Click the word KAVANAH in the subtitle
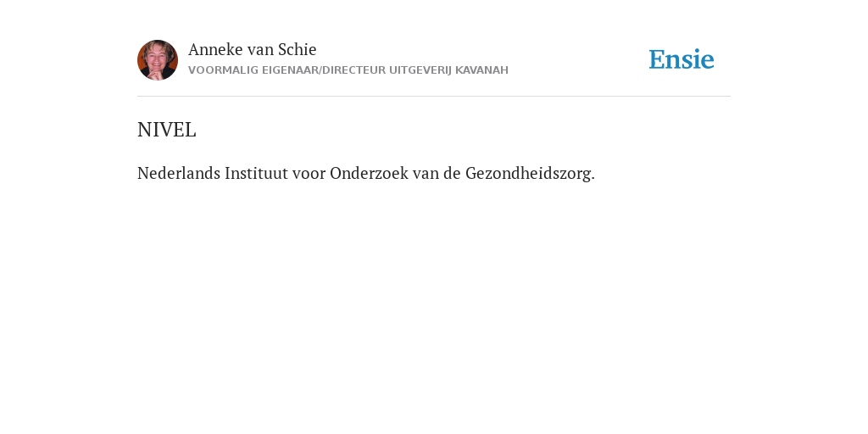The width and height of the screenshot is (868, 434). tap(481, 70)
